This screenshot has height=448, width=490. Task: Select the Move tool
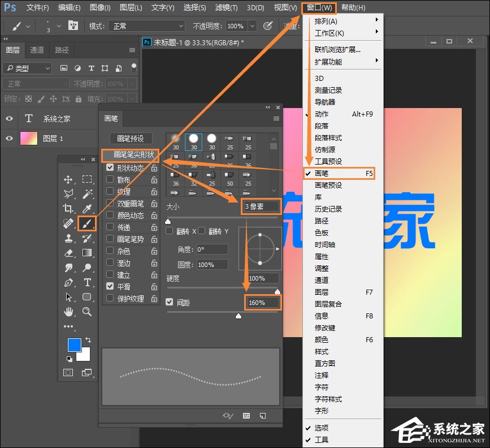click(69, 180)
